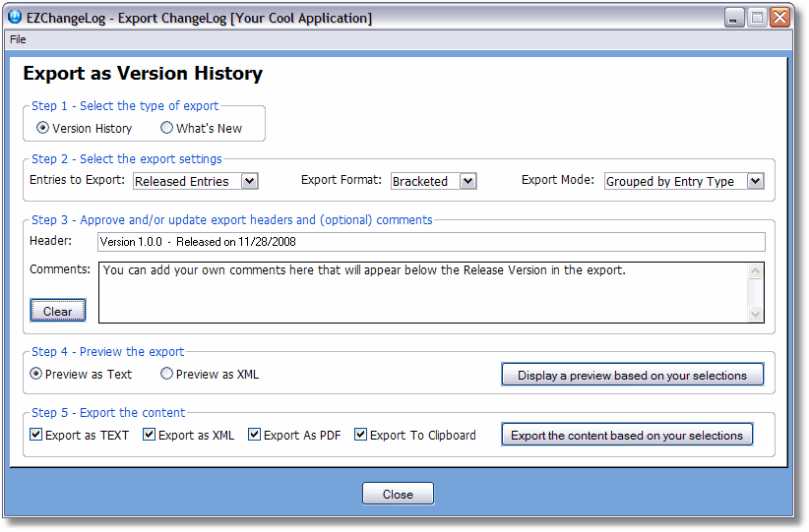
Task: Click the 'Step 3 - Approve and/or update' label
Action: click(x=231, y=220)
